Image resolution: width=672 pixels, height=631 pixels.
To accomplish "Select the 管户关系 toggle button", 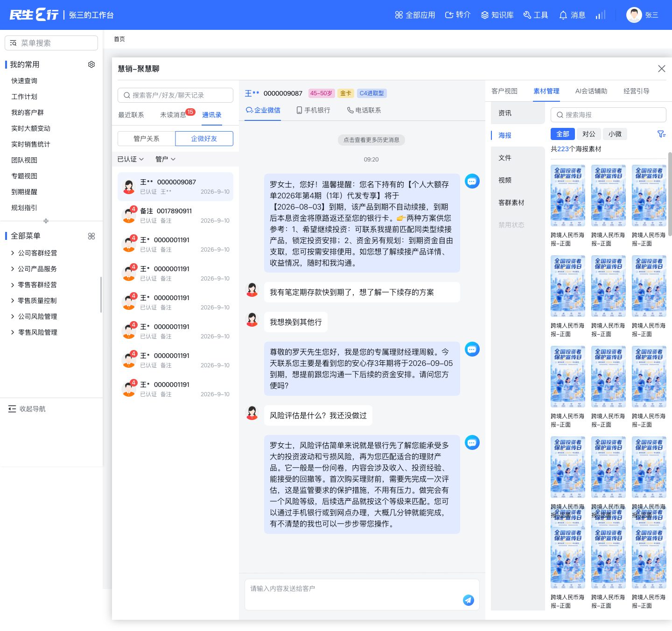I will (x=147, y=139).
